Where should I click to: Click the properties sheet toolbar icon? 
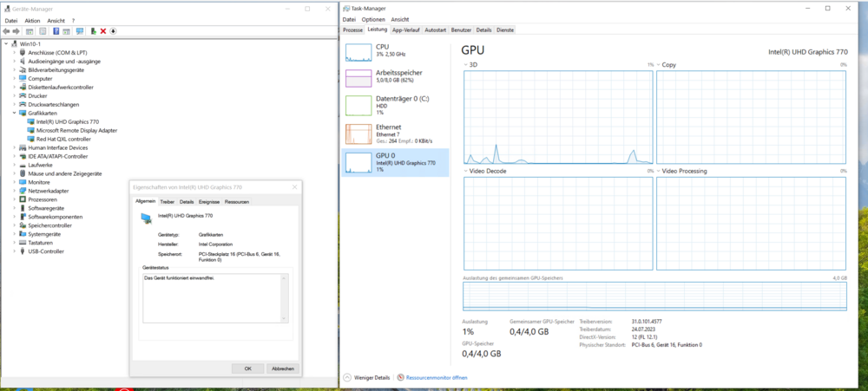coord(43,31)
